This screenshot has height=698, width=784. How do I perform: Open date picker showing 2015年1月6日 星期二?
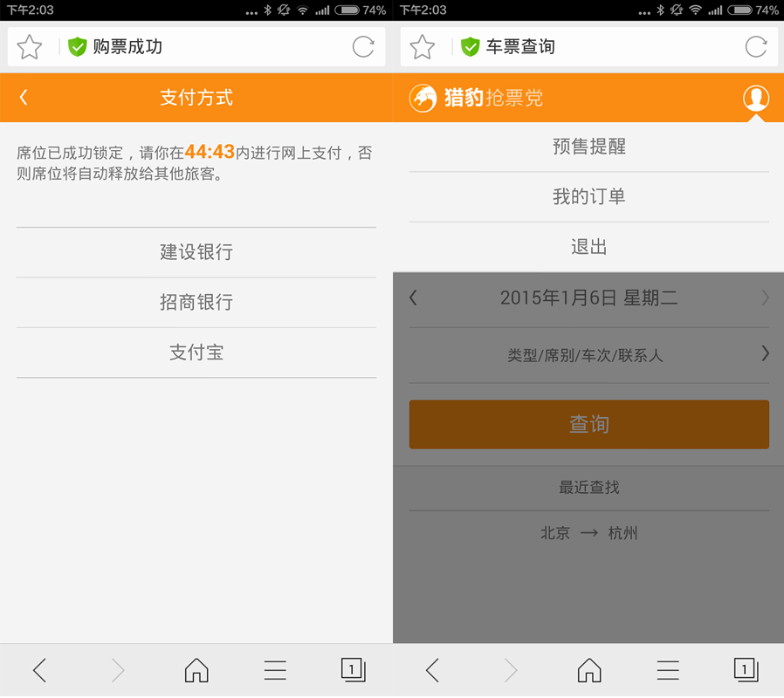point(589,298)
